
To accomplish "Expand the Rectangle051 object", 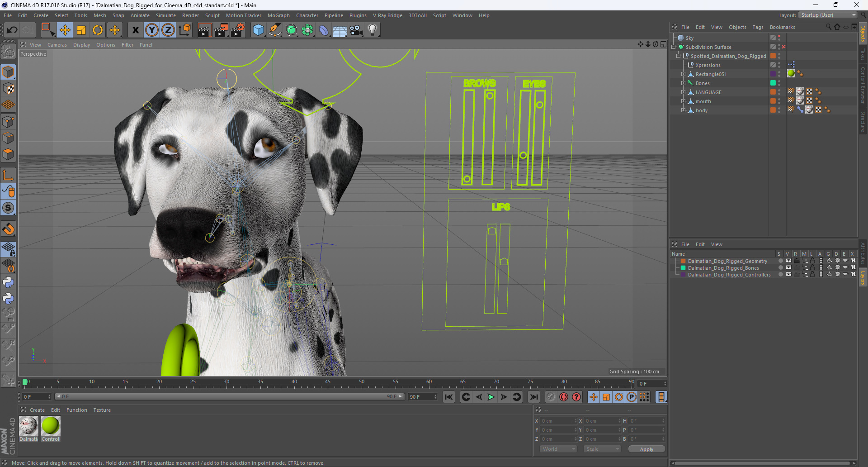I will (684, 74).
